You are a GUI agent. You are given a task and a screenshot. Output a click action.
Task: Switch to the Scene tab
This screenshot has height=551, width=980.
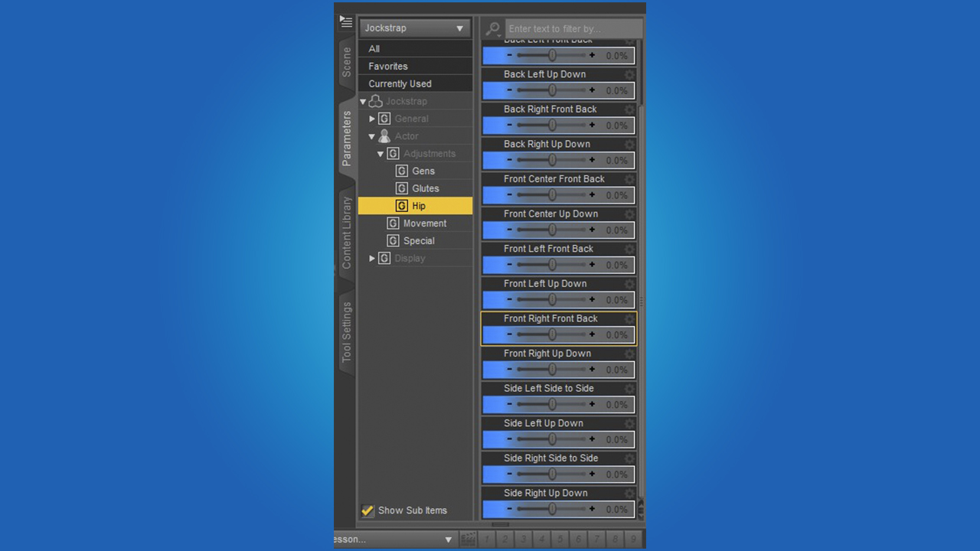pyautogui.click(x=347, y=62)
